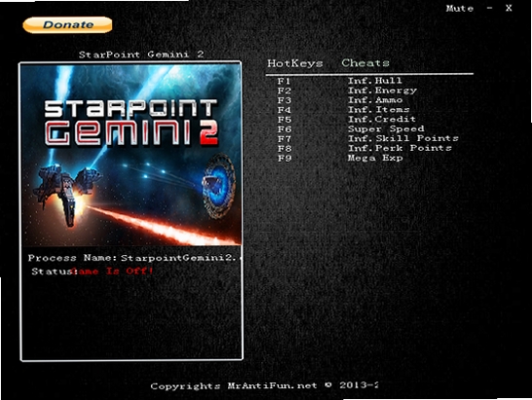Click the F7 hotkey label

tap(285, 139)
